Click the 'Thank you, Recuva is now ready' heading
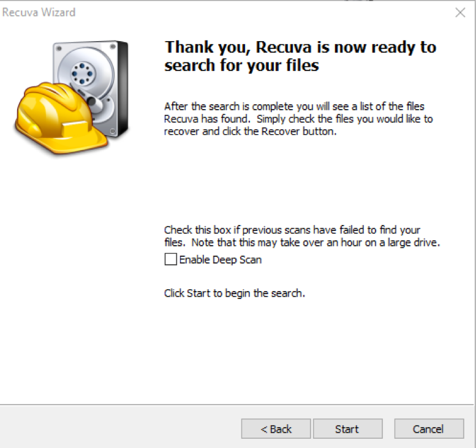Screen dimensions: 476x448 point(300,47)
